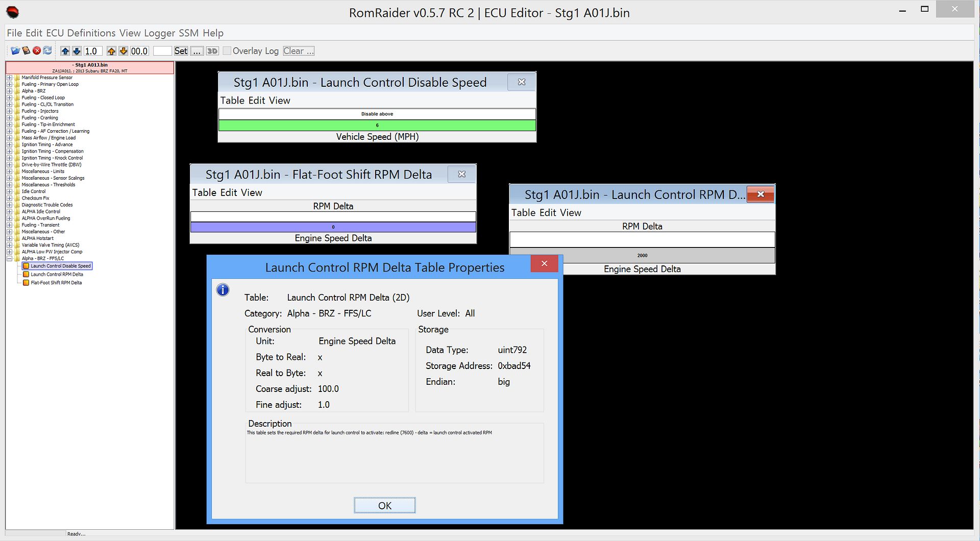
Task: Click the blue fine increment up arrow
Action: point(65,51)
